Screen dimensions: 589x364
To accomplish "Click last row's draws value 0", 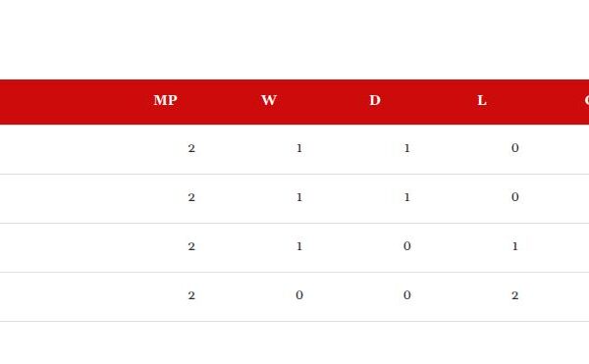I will point(407,295).
